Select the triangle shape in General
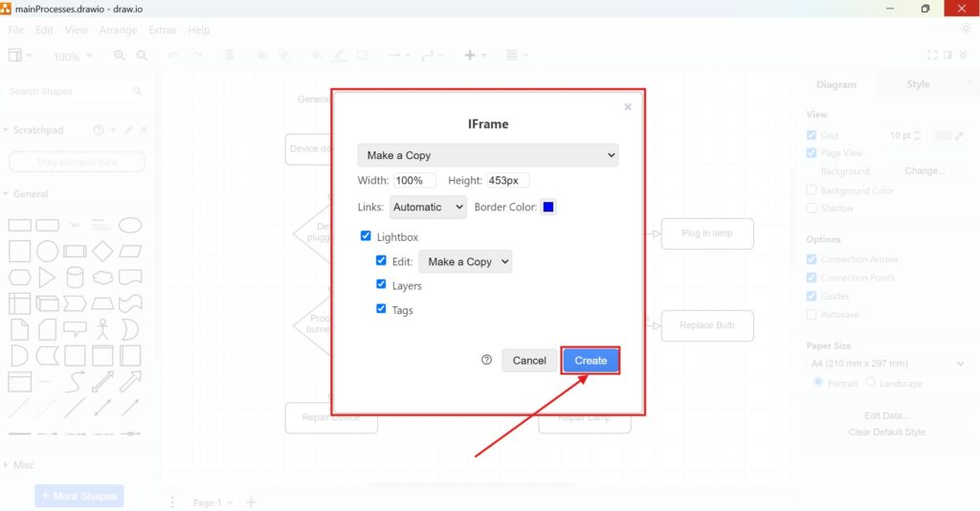Viewport: 980px width, 511px height. click(47, 277)
